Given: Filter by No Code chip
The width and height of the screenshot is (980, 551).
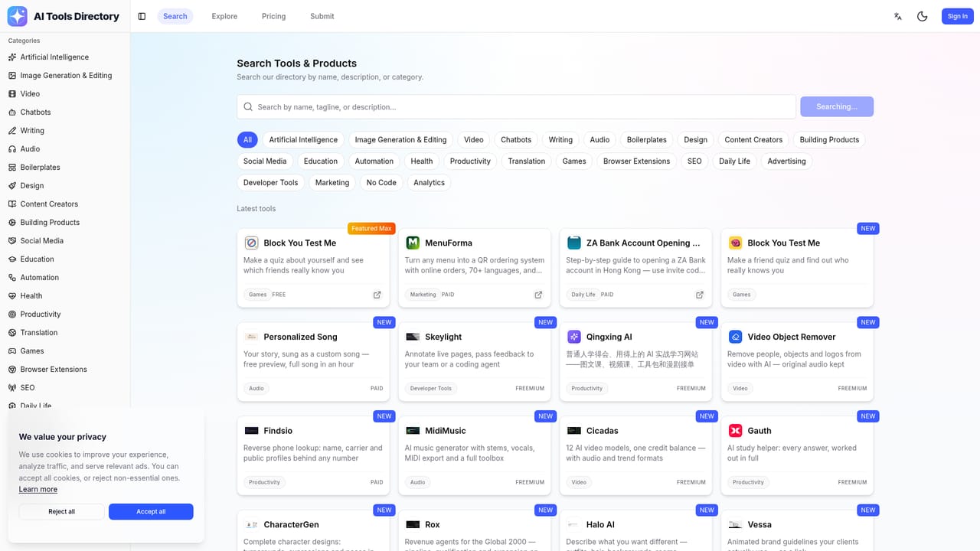Looking at the screenshot, I should 381,183.
